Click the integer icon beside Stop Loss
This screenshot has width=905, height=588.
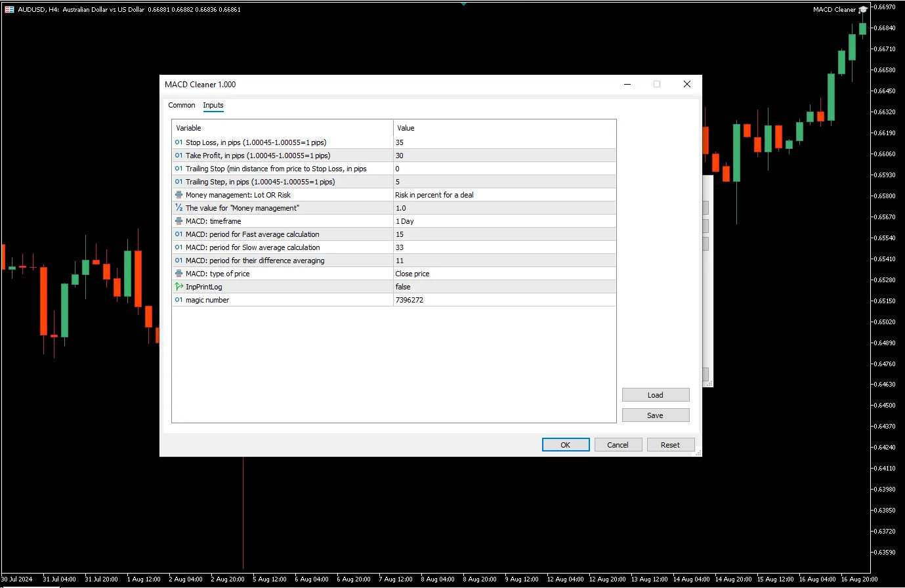(x=179, y=142)
